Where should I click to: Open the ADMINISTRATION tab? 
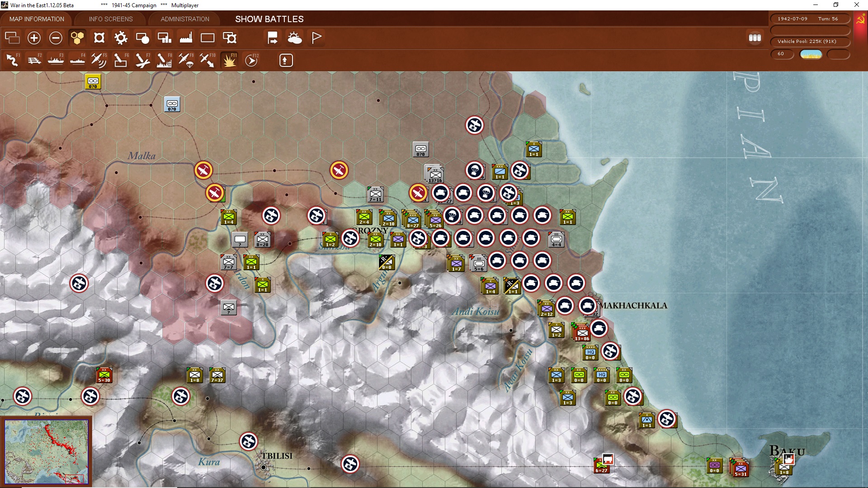pyautogui.click(x=185, y=19)
